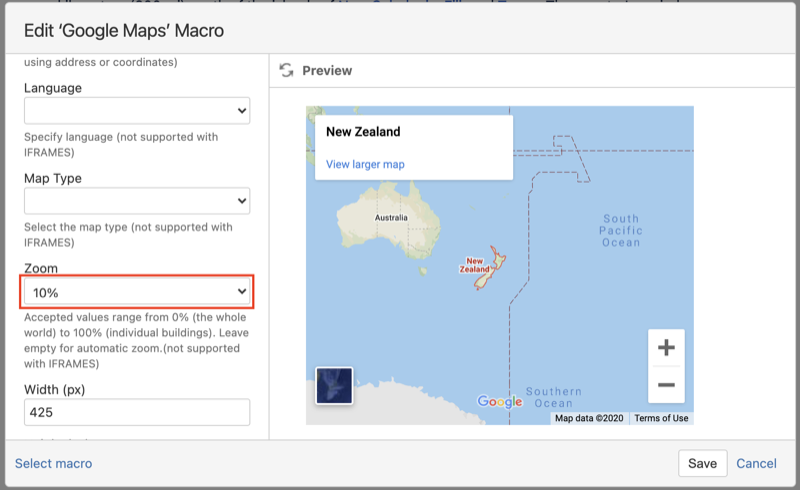The height and width of the screenshot is (490, 800).
Task: Click the Select macro link
Action: (53, 463)
